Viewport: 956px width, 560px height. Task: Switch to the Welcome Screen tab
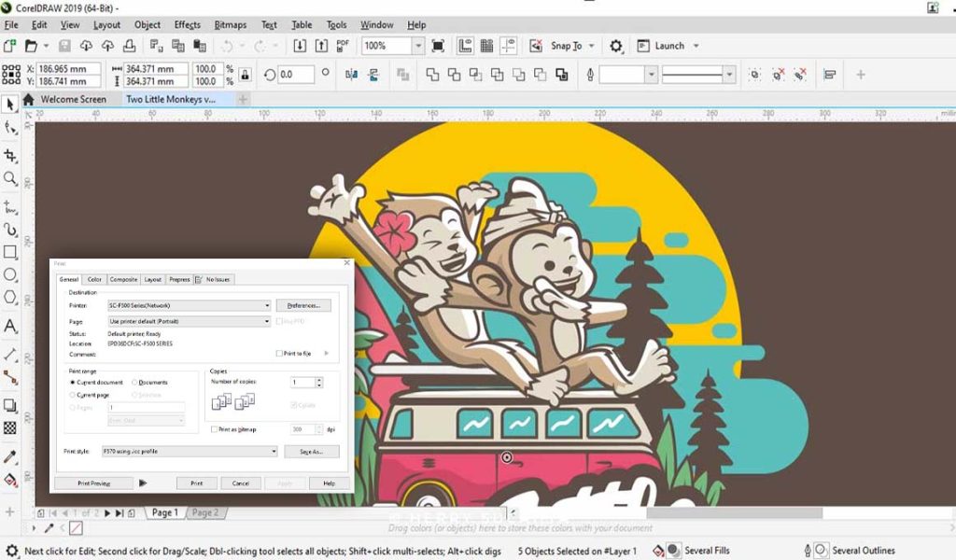pyautogui.click(x=73, y=99)
